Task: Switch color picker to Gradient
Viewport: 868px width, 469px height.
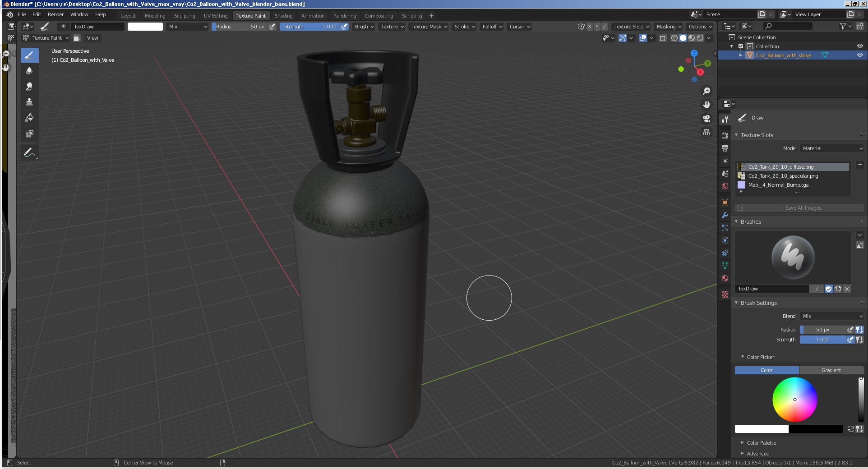Action: [831, 370]
